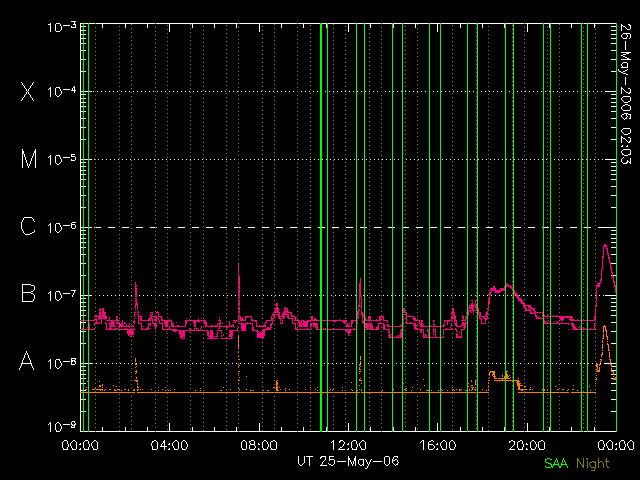640x480 pixels.
Task: Click the 10^-6 y-axis tick label
Action: click(62, 227)
